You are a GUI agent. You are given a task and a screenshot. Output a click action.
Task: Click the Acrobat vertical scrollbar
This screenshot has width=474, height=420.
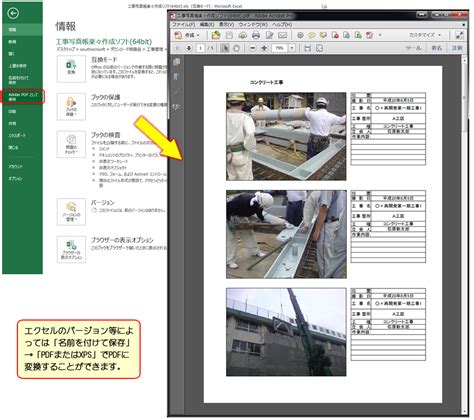(x=464, y=235)
